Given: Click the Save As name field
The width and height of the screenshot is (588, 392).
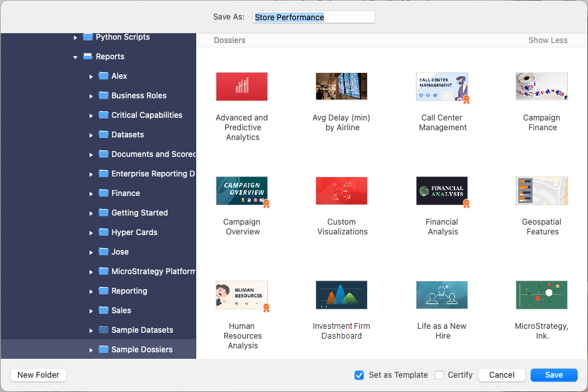Looking at the screenshot, I should click(x=314, y=18).
